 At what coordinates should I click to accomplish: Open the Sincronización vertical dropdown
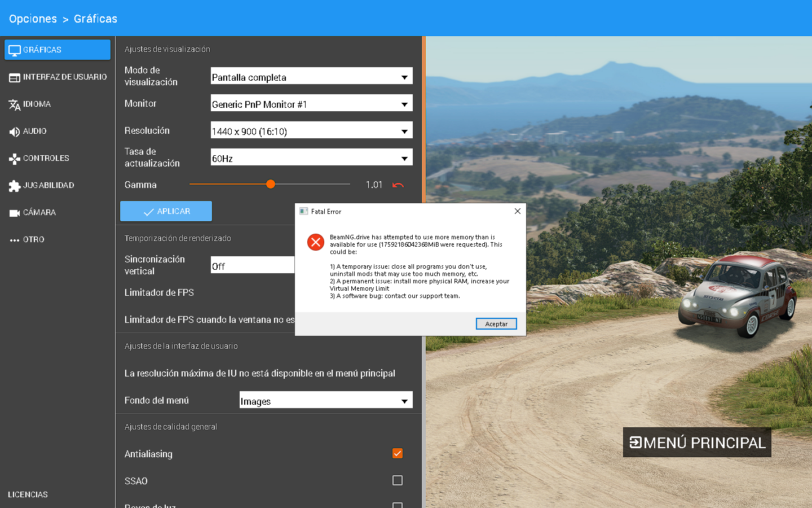click(253, 265)
